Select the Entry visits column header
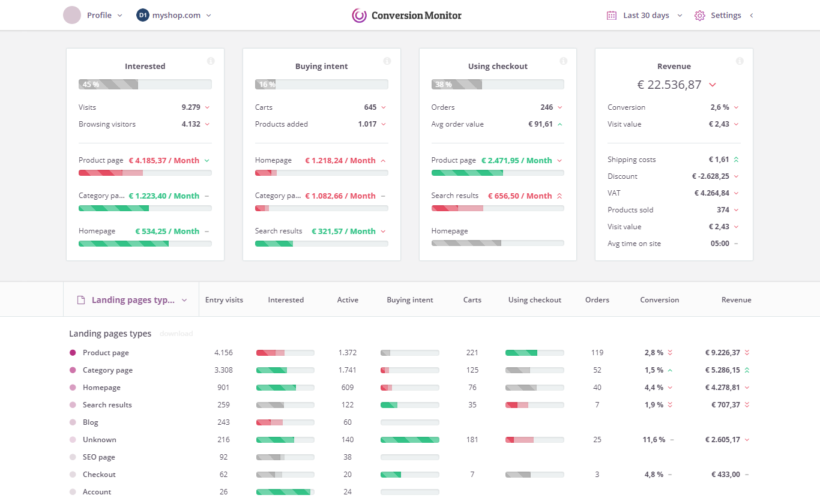 (224, 300)
